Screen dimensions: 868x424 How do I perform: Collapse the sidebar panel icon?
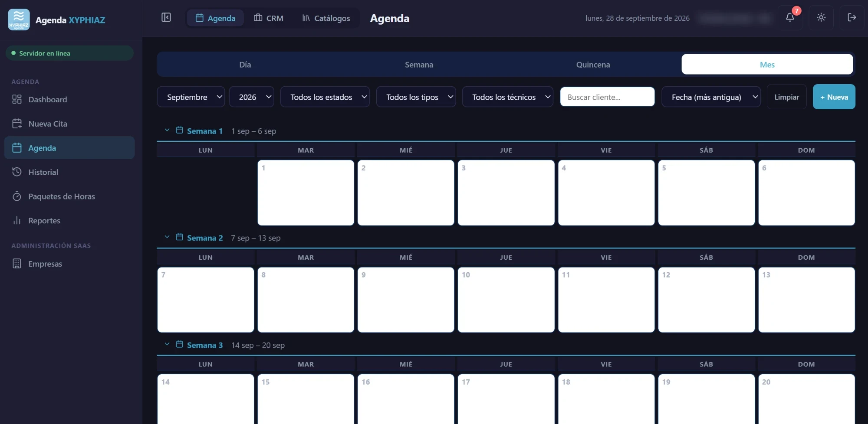(166, 17)
